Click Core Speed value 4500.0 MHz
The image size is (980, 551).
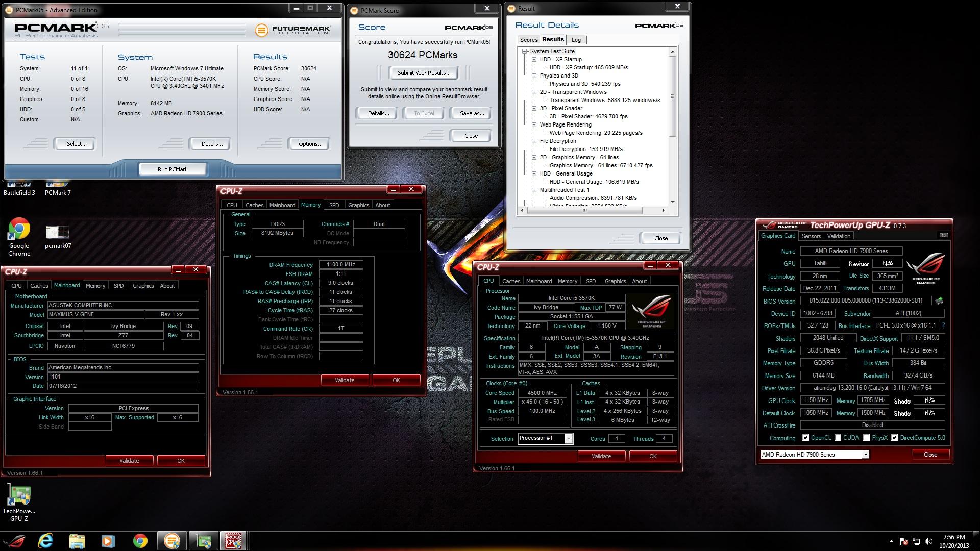543,393
